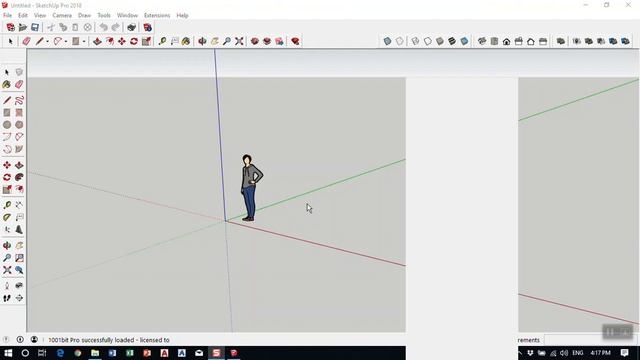The width and height of the screenshot is (640, 360).
Task: Click the Open file icon in top toolbar
Action: point(23,27)
